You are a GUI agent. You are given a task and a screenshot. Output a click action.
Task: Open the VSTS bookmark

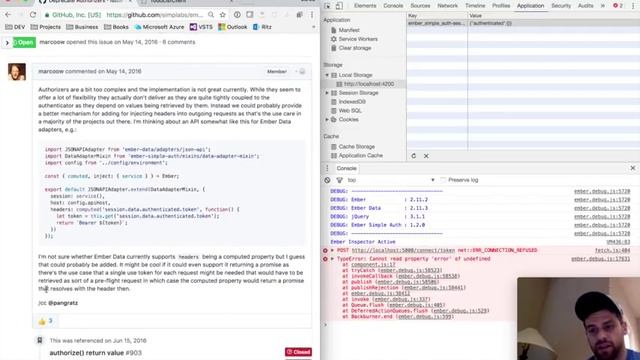click(x=201, y=27)
